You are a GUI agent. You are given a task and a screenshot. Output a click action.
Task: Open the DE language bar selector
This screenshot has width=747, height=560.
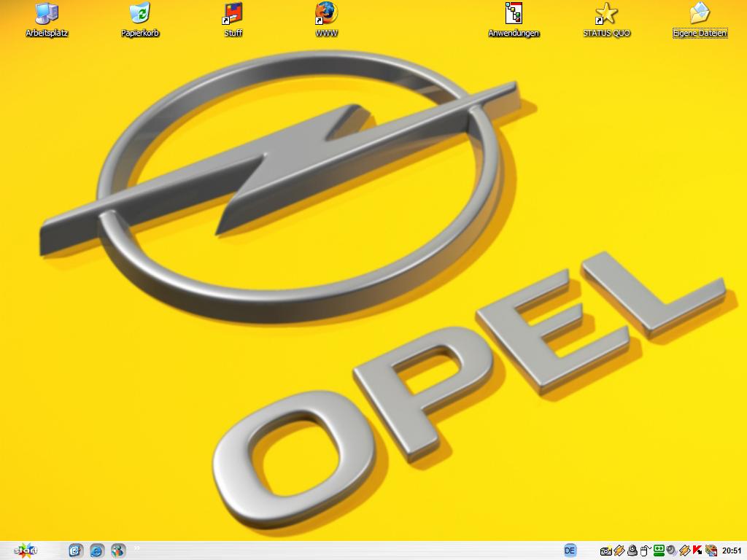[570, 551]
